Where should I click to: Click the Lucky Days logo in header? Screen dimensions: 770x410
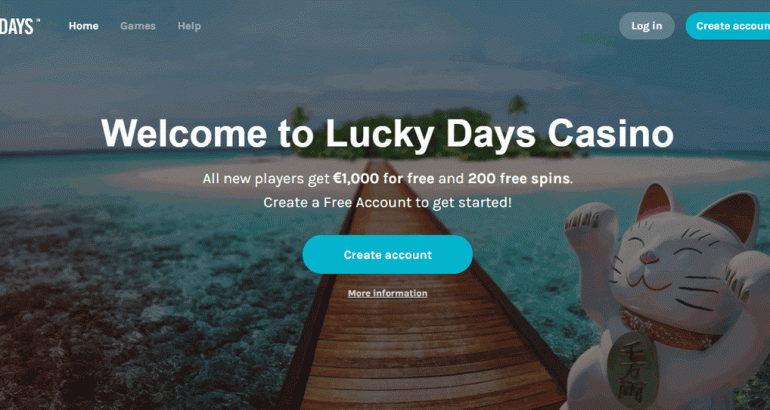click(18, 26)
